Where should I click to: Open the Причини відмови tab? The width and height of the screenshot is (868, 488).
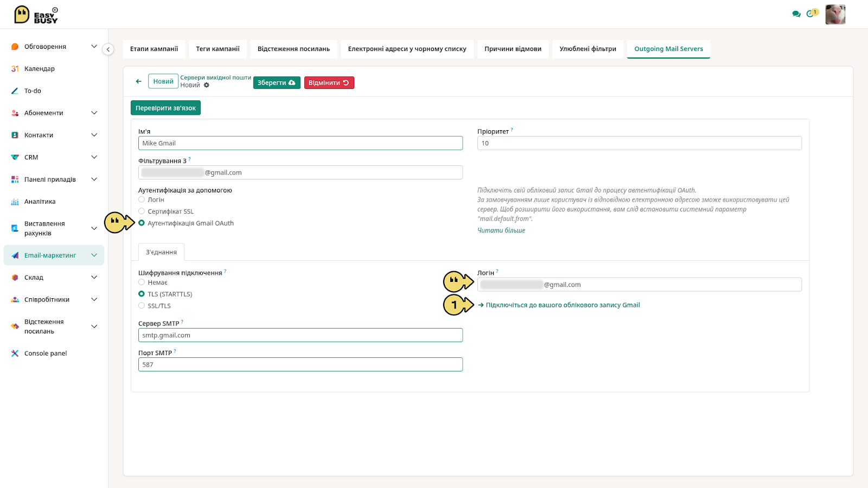pos(513,49)
